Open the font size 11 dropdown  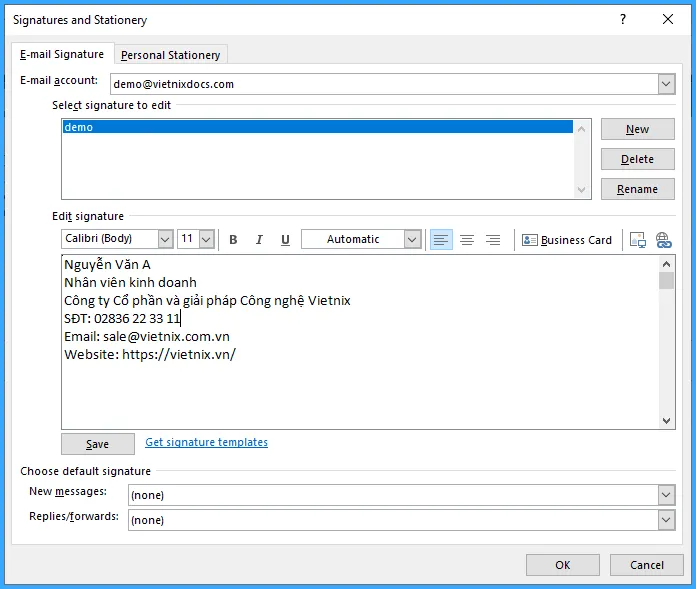pos(206,239)
